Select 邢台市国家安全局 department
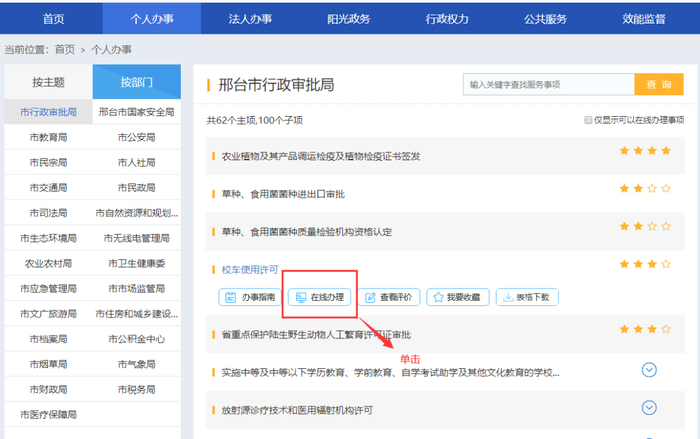Image resolution: width=700 pixels, height=439 pixels. 137,112
